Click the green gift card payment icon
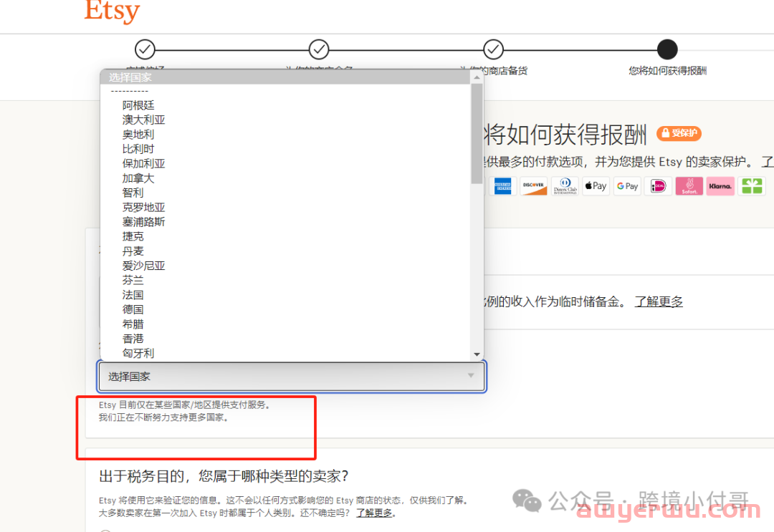Viewport: 774px width, 532px height. [x=751, y=186]
